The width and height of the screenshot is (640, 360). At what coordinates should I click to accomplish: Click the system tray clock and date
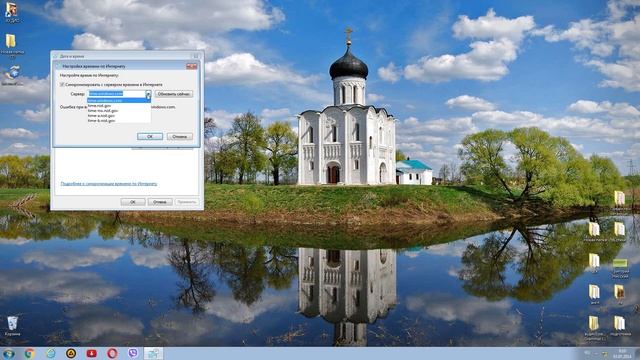(622, 354)
